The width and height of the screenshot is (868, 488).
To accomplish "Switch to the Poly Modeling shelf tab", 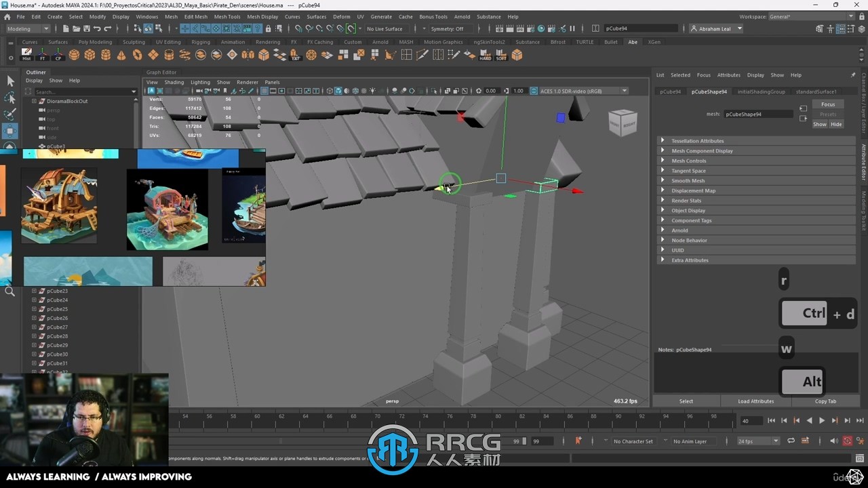I will 95,42.
